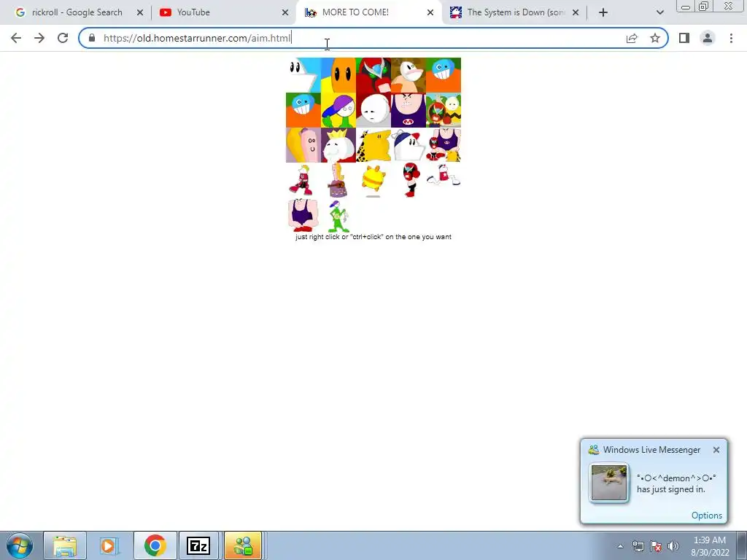Click the King of Town crown icon
The width and height of the screenshot is (747, 560).
[338, 145]
